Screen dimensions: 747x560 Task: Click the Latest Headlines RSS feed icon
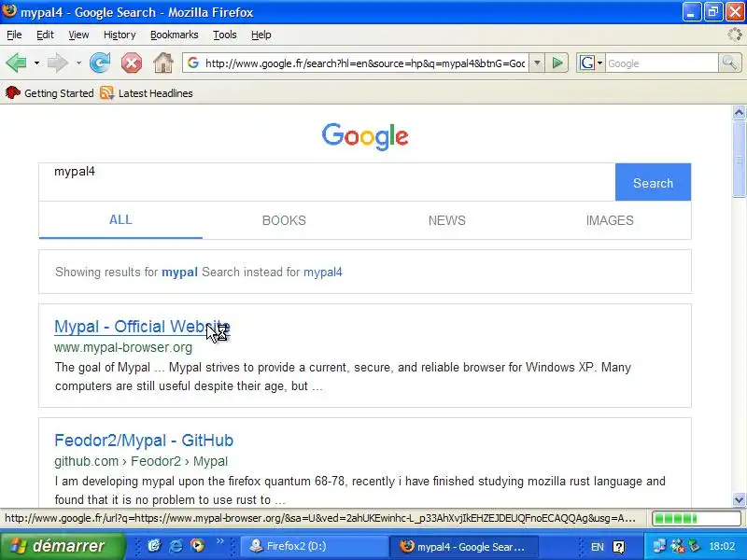click(x=107, y=92)
